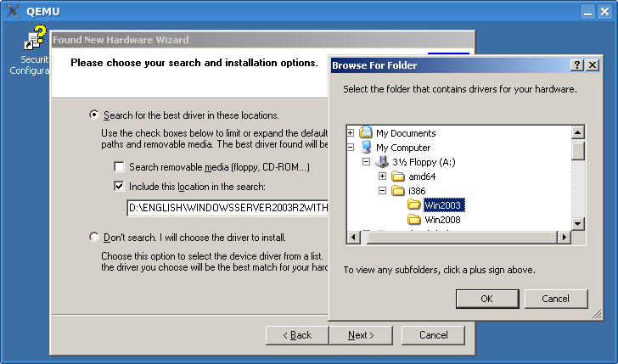
Task: Select 'My Documents' label in tree
Action: pyautogui.click(x=406, y=133)
